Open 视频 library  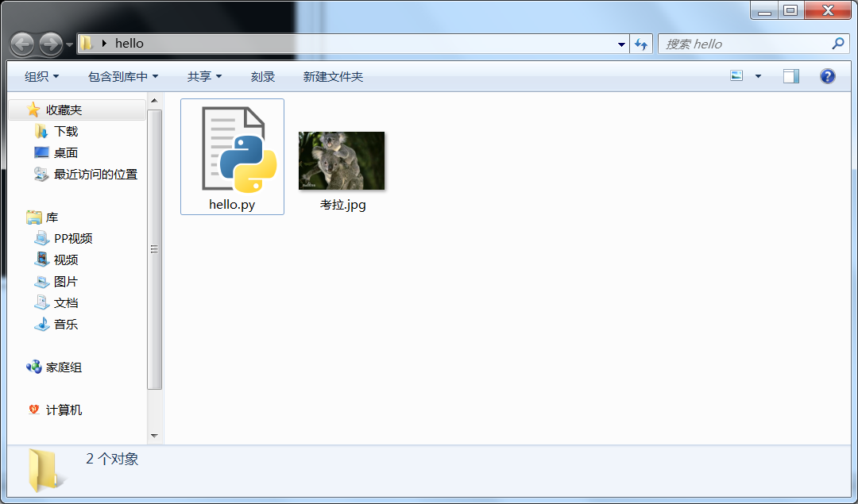[x=66, y=260]
